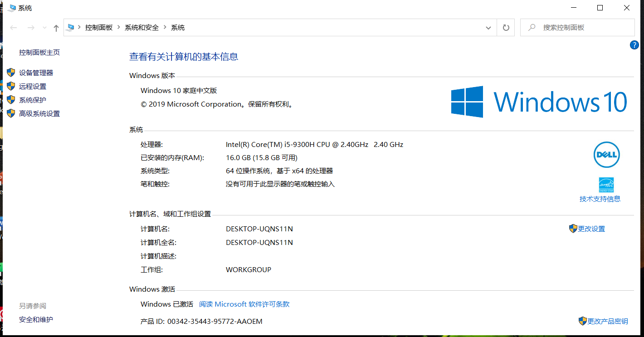Click the refresh button beside address bar
Screen dimensions: 644x337
point(506,28)
